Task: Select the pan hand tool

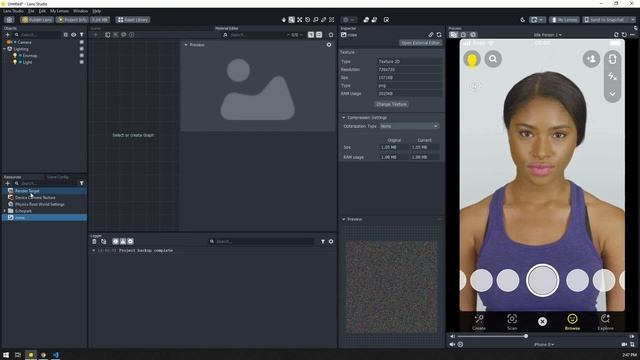Action: pos(284,20)
